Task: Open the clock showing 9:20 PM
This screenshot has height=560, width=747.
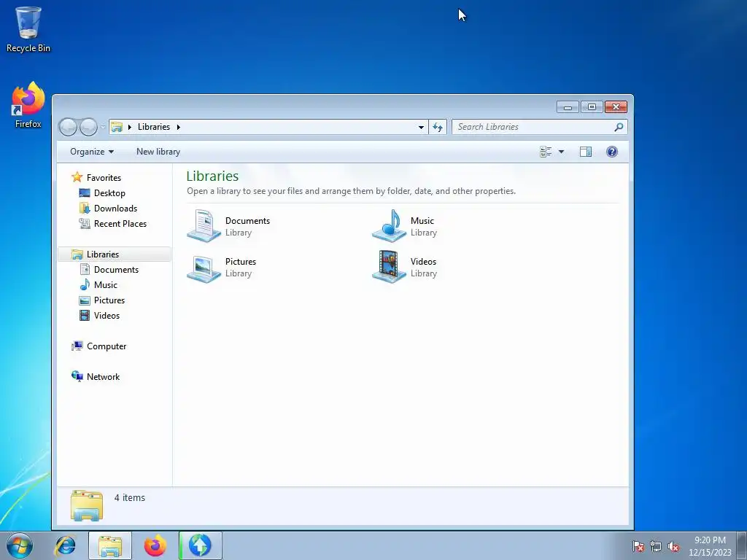Action: [x=710, y=546]
